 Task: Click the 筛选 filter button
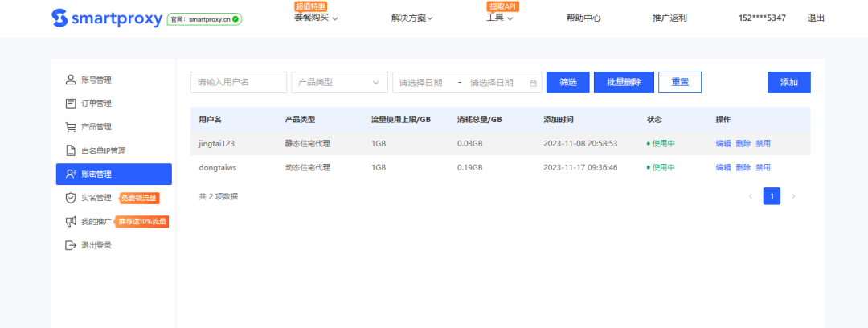coord(568,83)
